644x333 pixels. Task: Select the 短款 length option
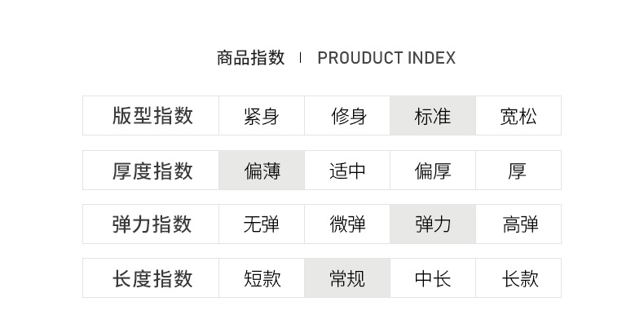(x=262, y=278)
